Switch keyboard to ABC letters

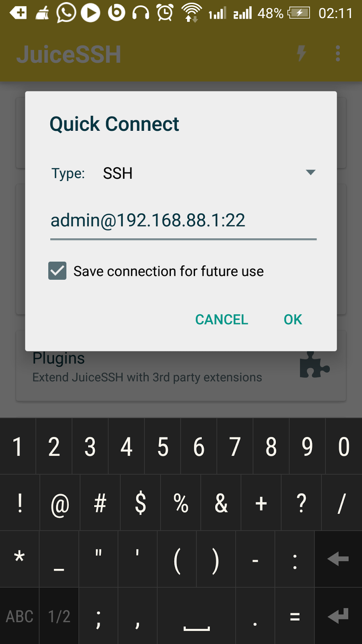pyautogui.click(x=20, y=616)
